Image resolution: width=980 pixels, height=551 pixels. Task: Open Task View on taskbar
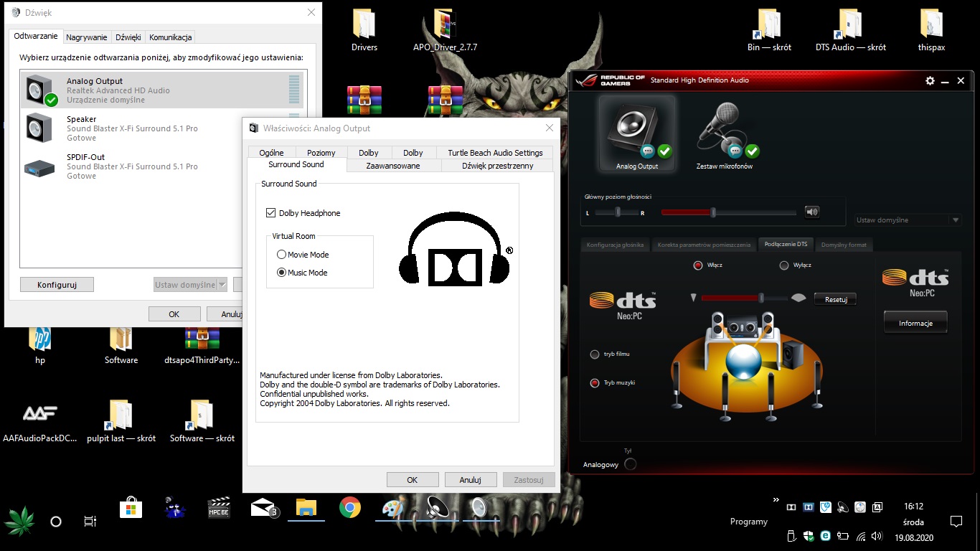tap(90, 522)
